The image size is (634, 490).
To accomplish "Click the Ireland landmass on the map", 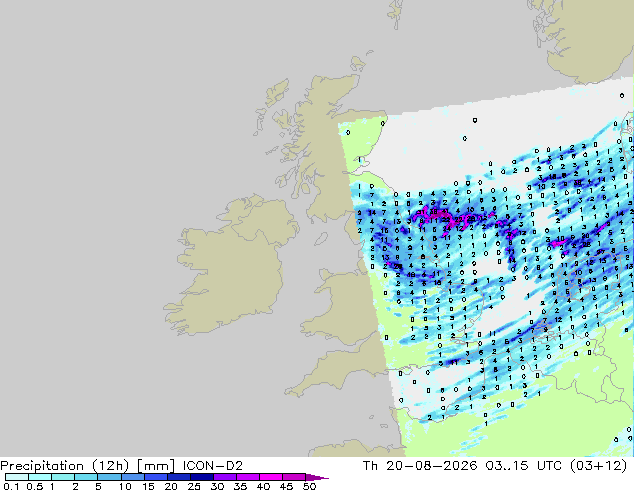I will (230, 267).
